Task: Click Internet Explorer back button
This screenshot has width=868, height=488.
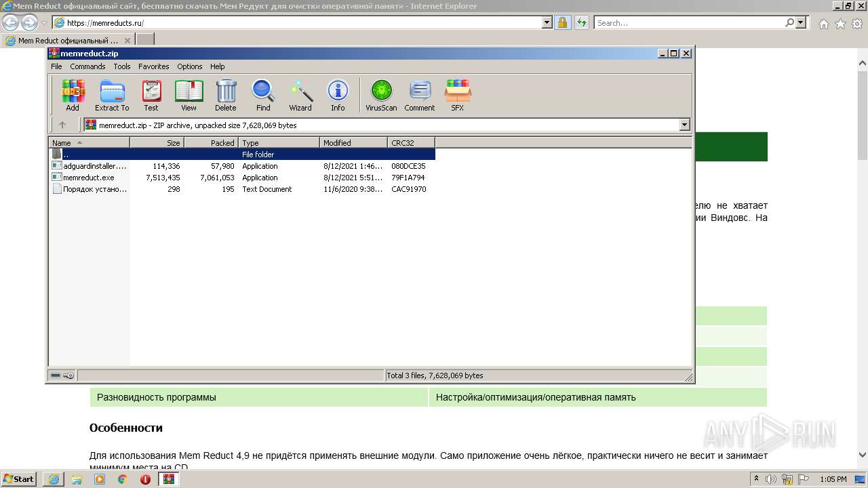Action: coord(10,23)
